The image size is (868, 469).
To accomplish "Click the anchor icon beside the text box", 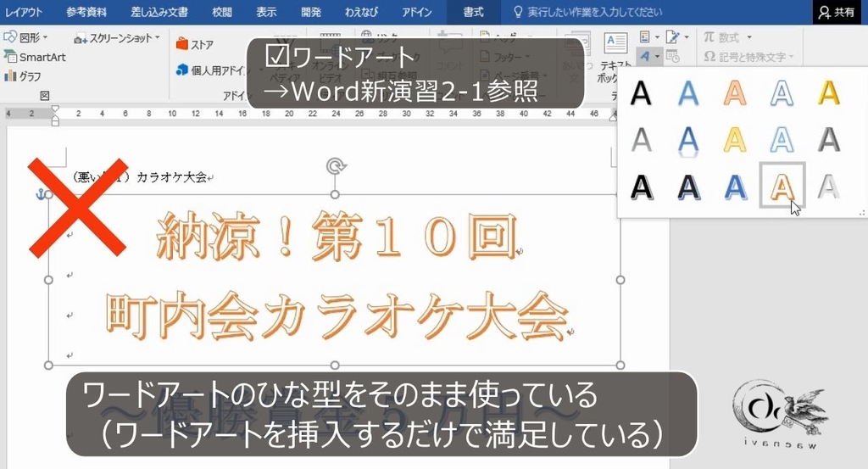I will (x=41, y=194).
